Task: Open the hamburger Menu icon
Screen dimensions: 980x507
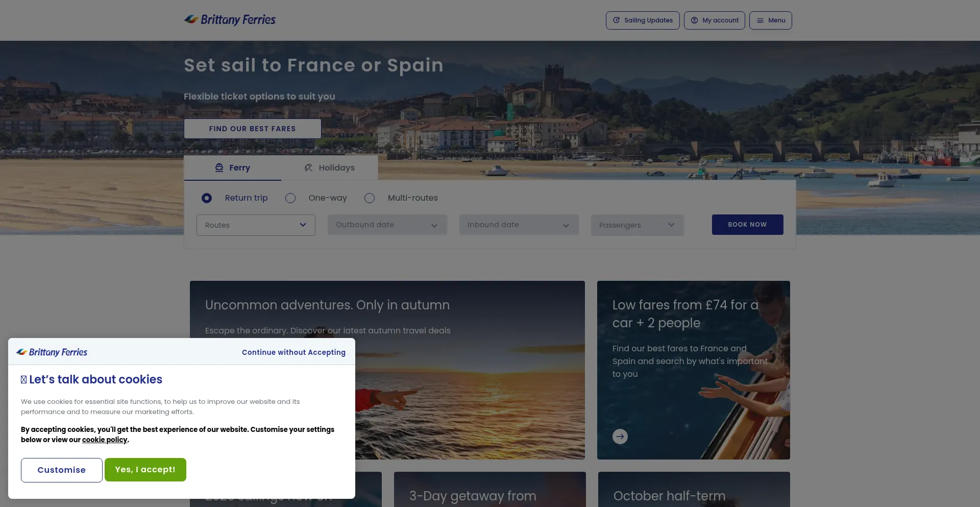Action: click(760, 20)
